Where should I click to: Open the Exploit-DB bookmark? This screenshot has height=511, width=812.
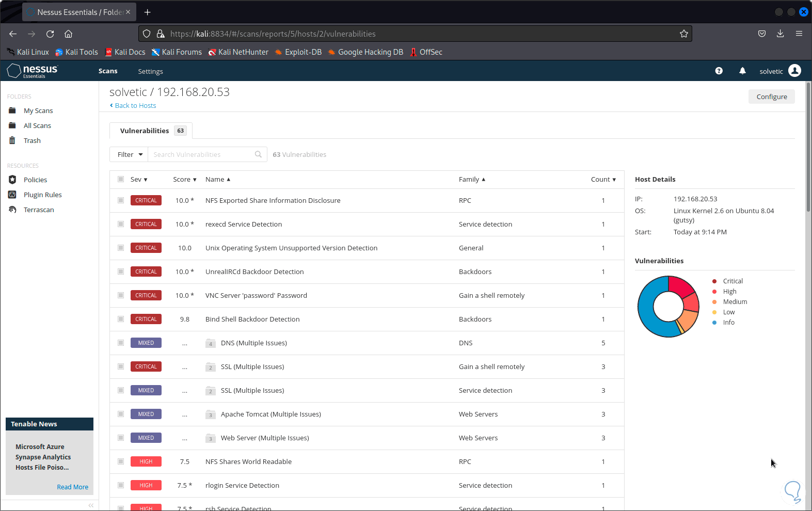point(298,52)
